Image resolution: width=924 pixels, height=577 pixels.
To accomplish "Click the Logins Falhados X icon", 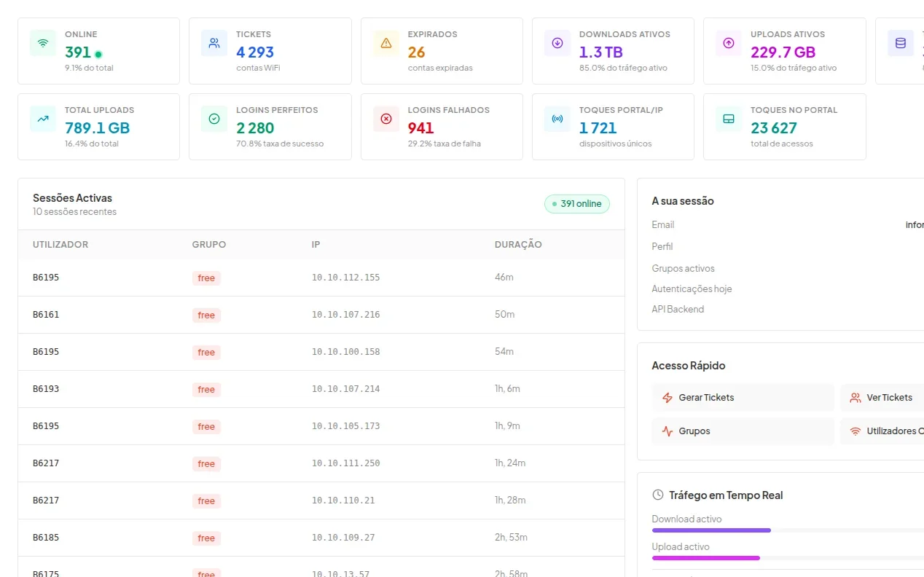I will coord(386,119).
